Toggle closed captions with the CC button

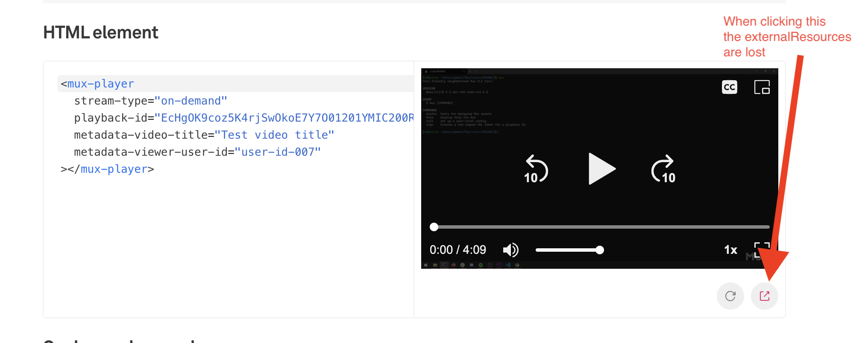(730, 87)
